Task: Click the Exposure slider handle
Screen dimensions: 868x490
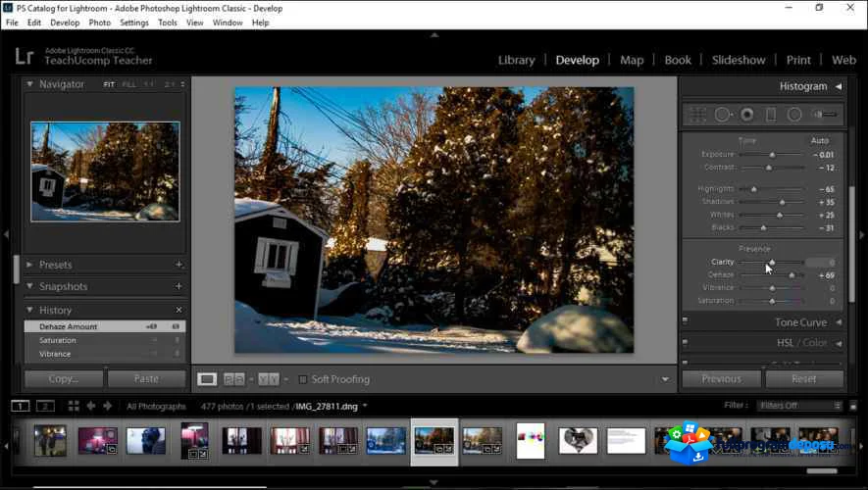Action: pyautogui.click(x=772, y=155)
